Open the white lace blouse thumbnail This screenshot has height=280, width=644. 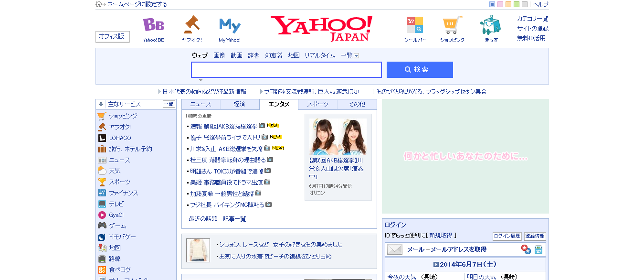click(198, 250)
